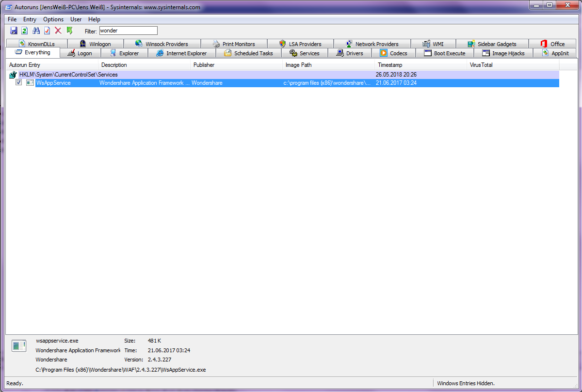
Task: Switch to the Services tab
Action: tap(304, 53)
